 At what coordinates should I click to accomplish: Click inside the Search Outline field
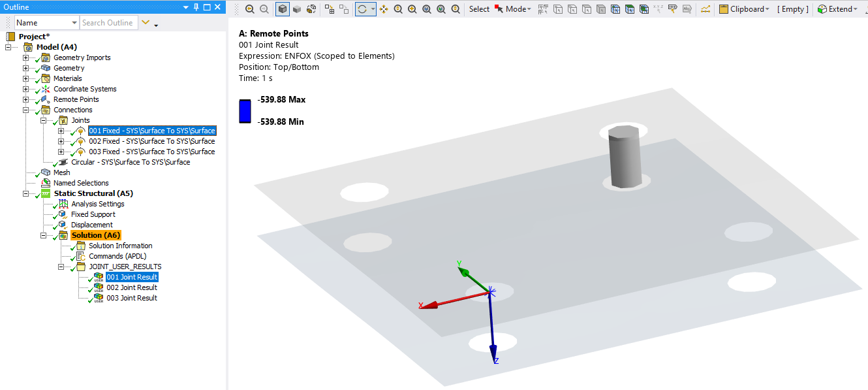[108, 22]
